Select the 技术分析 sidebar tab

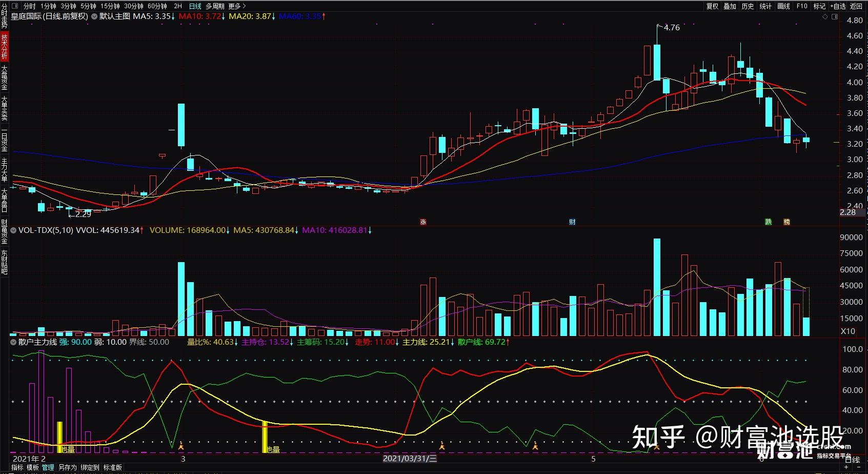[4, 47]
